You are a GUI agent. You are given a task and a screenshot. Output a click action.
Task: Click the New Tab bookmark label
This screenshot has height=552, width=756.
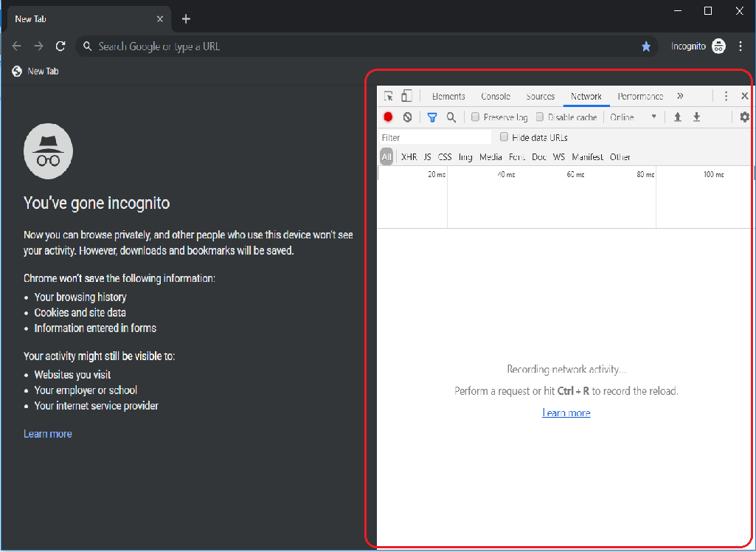click(43, 72)
